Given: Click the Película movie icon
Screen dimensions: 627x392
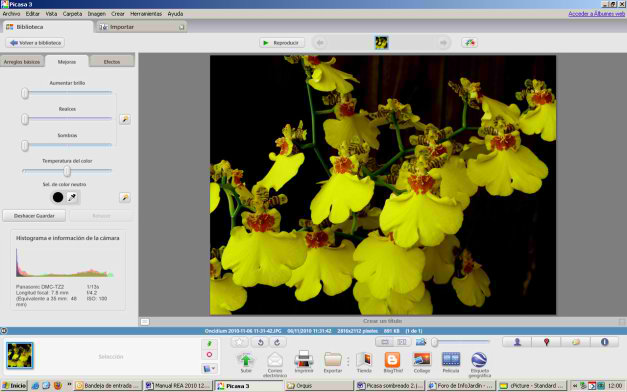Looking at the screenshot, I should pos(451,359).
